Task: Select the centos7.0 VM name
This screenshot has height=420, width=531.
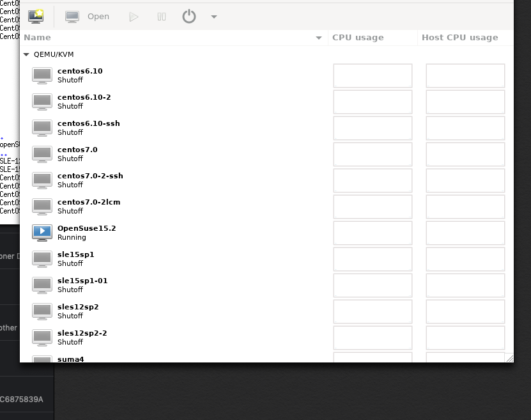Action: pyautogui.click(x=77, y=150)
